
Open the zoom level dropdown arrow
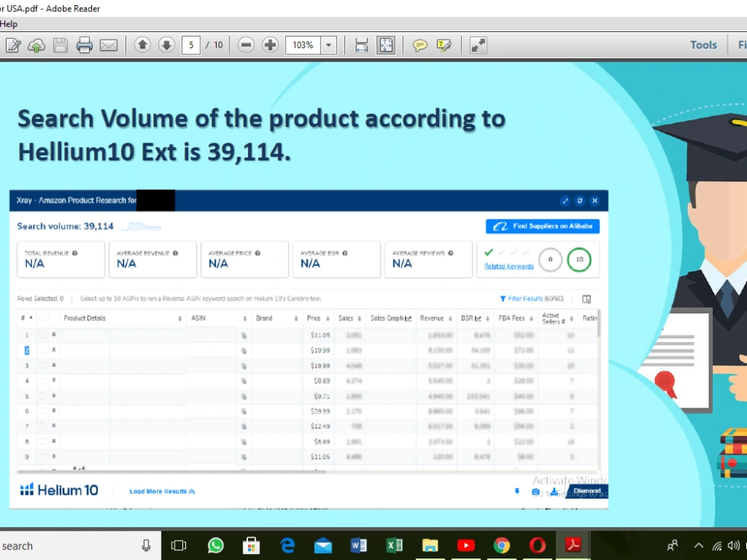328,46
